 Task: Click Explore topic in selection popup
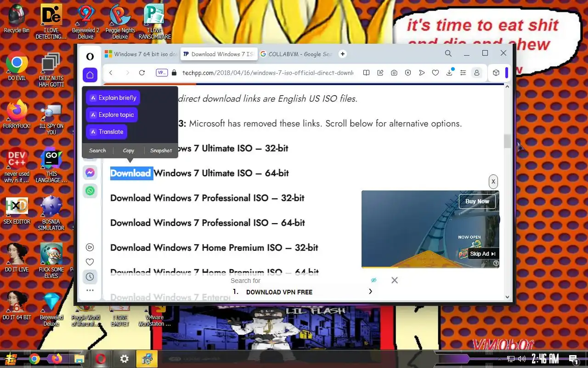click(x=112, y=115)
